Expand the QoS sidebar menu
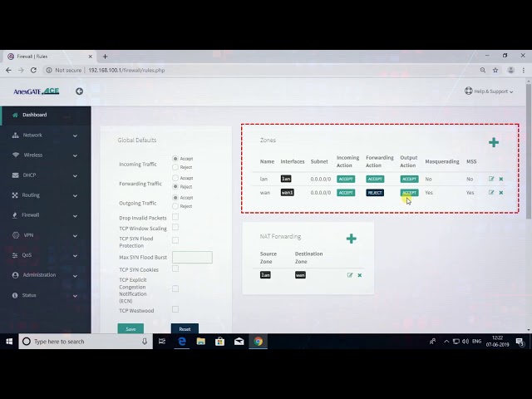532x399 pixels. click(46, 255)
